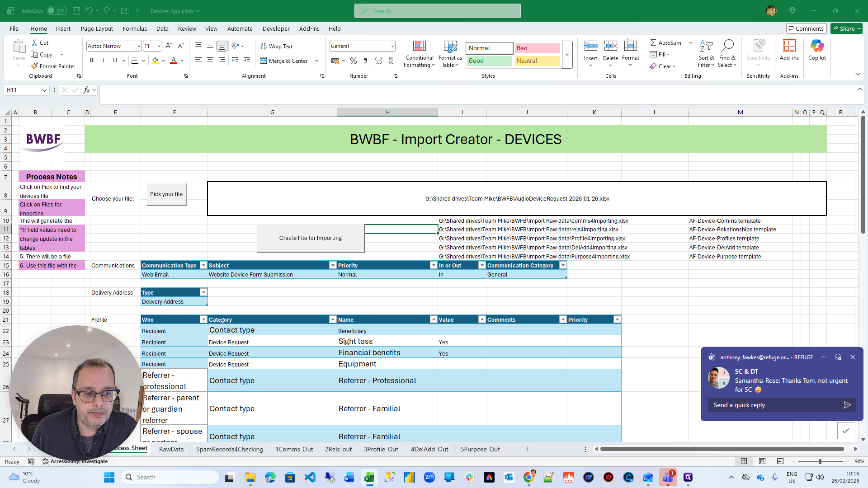Click the Insert Function fx icon
The image size is (868, 488).
point(87,90)
